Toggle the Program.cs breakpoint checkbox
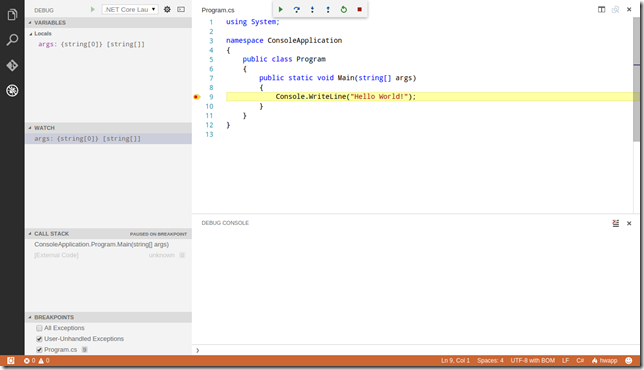 pyautogui.click(x=39, y=350)
